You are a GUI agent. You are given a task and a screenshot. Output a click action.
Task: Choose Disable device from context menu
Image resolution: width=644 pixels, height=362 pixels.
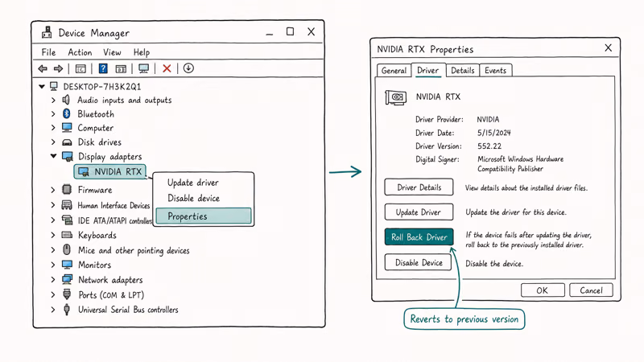pyautogui.click(x=193, y=198)
